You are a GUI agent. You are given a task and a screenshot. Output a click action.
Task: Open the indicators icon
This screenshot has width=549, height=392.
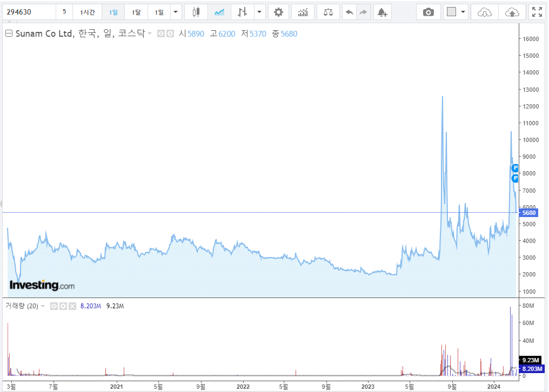pyautogui.click(x=303, y=12)
